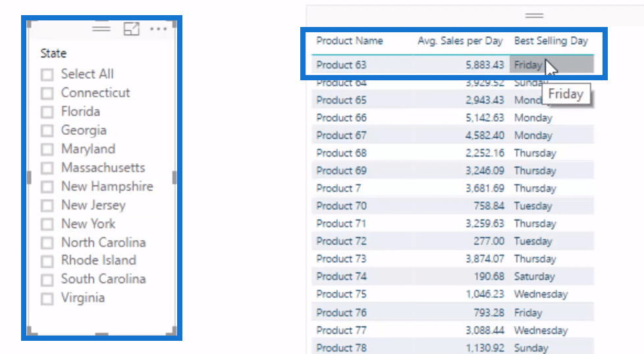644x354 pixels.
Task: Select Product 66 row name
Action: (341, 118)
